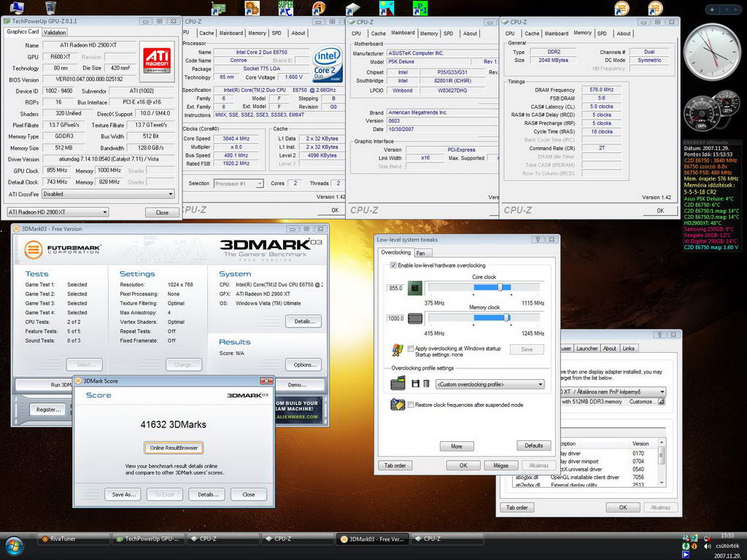Click the Customize icon in RivaTuner window

coord(662,402)
